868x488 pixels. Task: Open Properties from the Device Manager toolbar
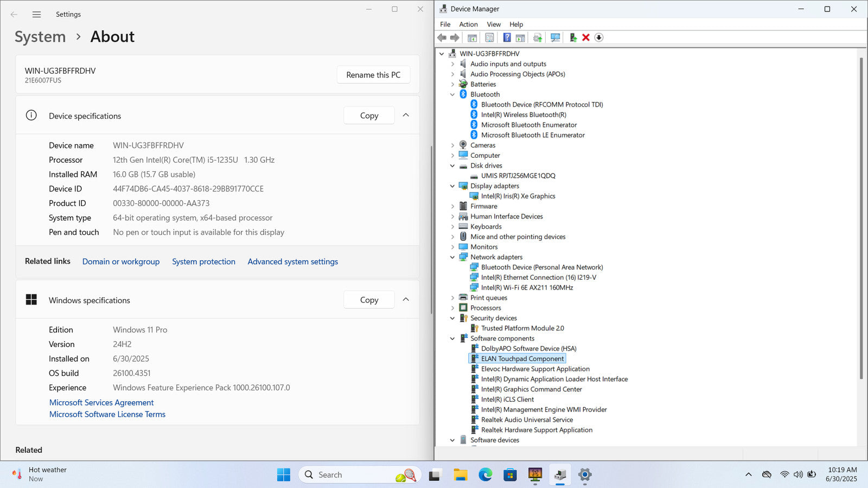pyautogui.click(x=489, y=37)
